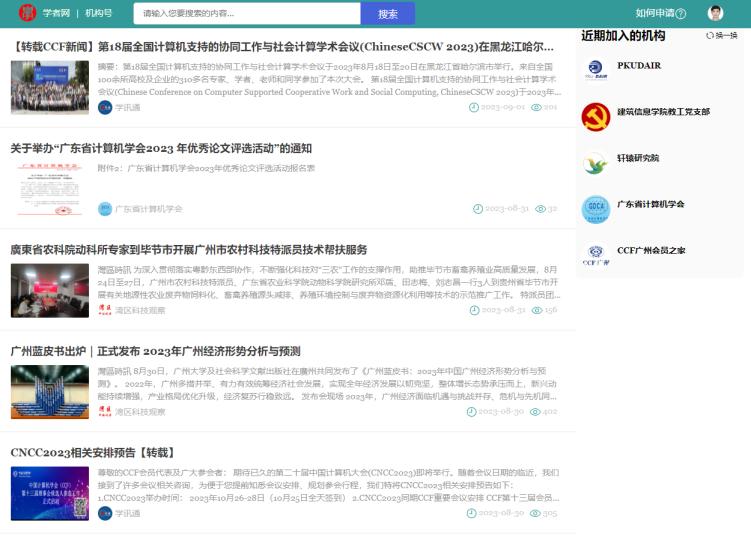
Task: Click the 学者网 site logo
Action: tap(27, 13)
